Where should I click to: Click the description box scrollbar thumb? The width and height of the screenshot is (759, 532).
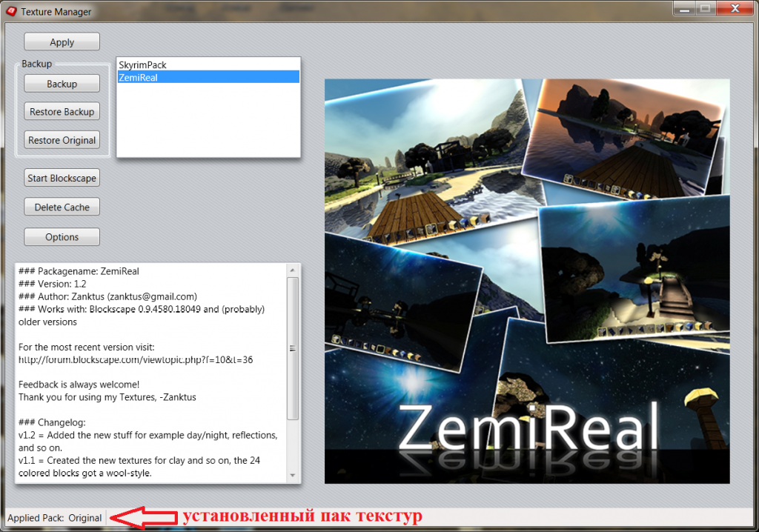point(292,348)
